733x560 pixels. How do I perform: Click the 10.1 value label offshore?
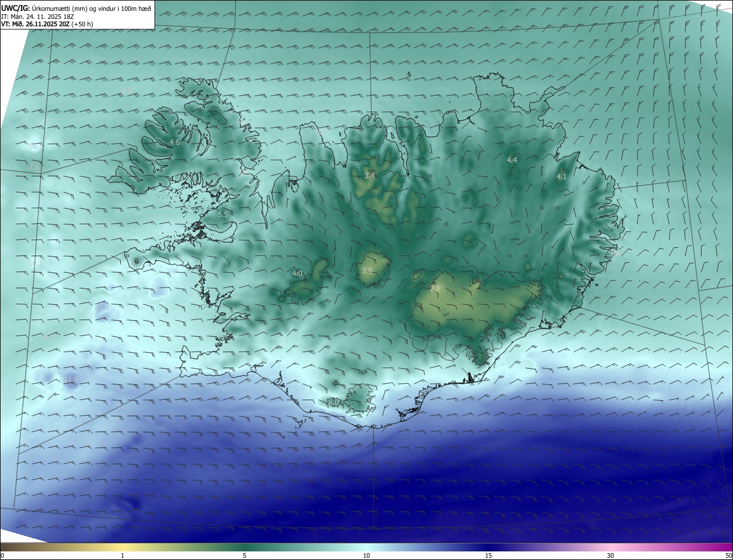[x=36, y=263]
